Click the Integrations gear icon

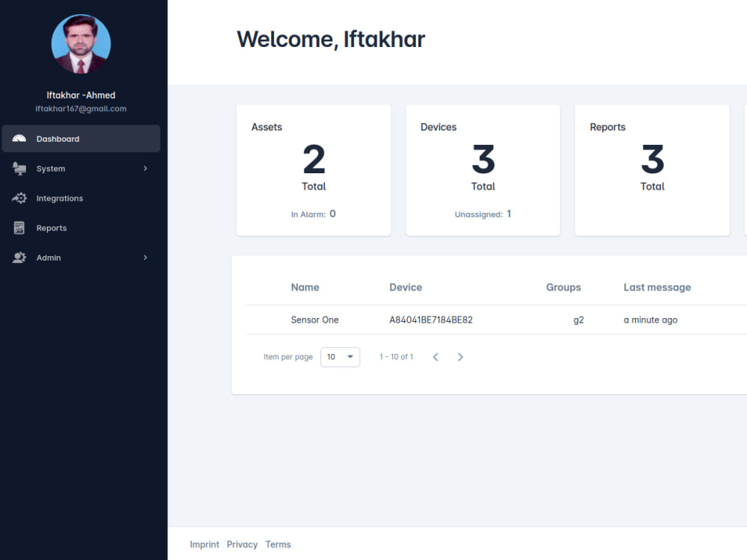coord(19,198)
